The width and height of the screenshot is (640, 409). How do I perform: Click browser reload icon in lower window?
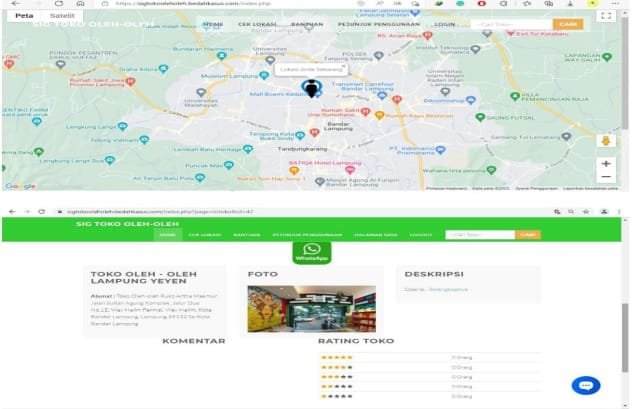tap(42, 211)
